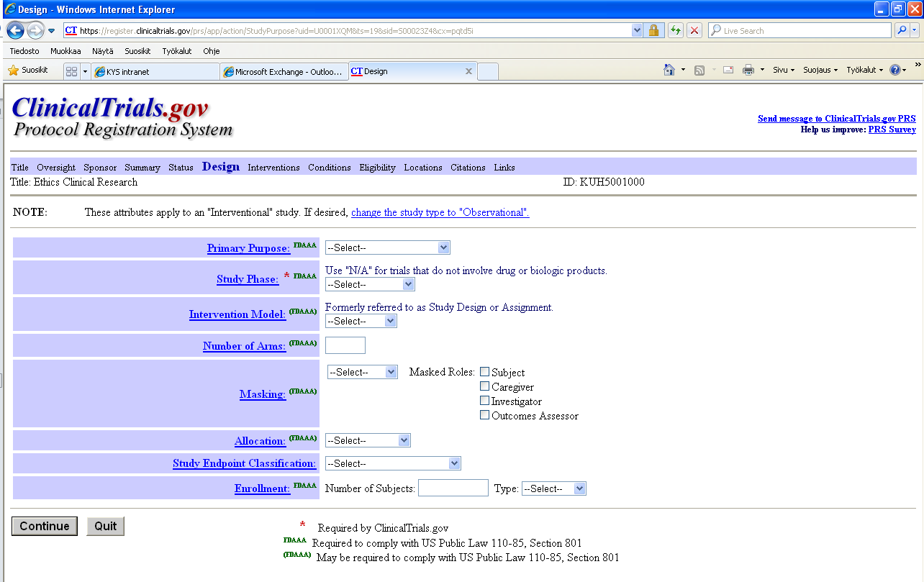This screenshot has height=582, width=924.
Task: Open the Suojaus safety menu
Action: pyautogui.click(x=820, y=70)
